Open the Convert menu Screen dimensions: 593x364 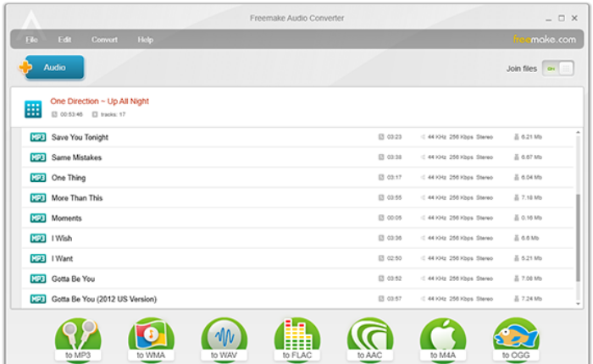point(104,40)
